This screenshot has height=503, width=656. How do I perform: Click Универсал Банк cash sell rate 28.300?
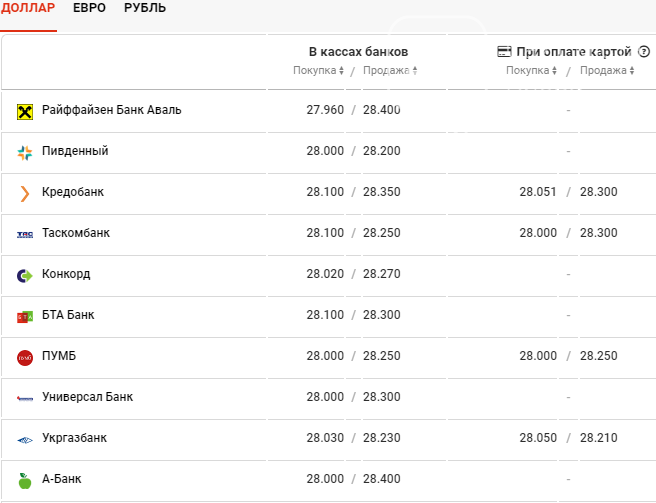pyautogui.click(x=382, y=397)
